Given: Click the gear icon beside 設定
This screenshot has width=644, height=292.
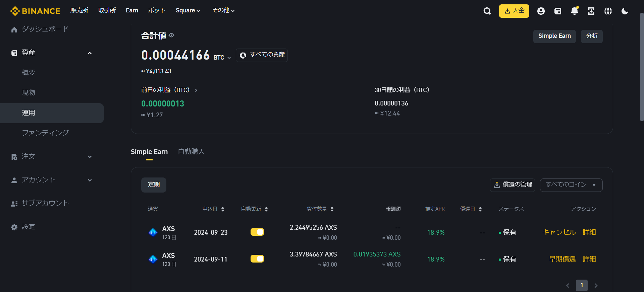Looking at the screenshot, I should pyautogui.click(x=14, y=227).
